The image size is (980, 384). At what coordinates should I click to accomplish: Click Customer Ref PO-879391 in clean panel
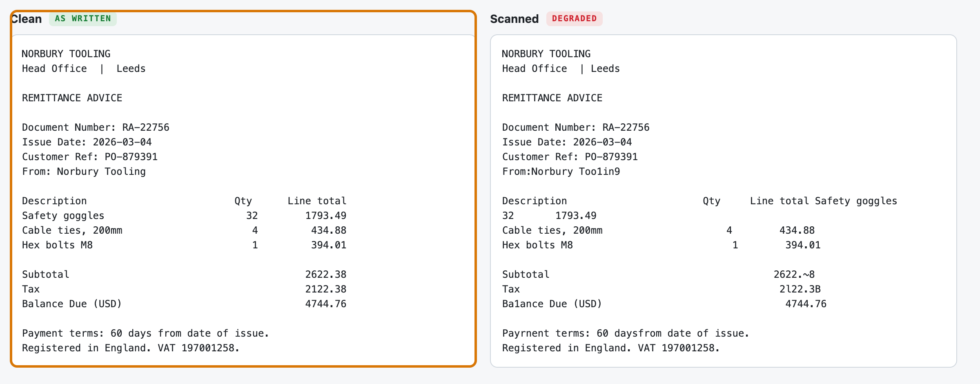click(x=90, y=157)
